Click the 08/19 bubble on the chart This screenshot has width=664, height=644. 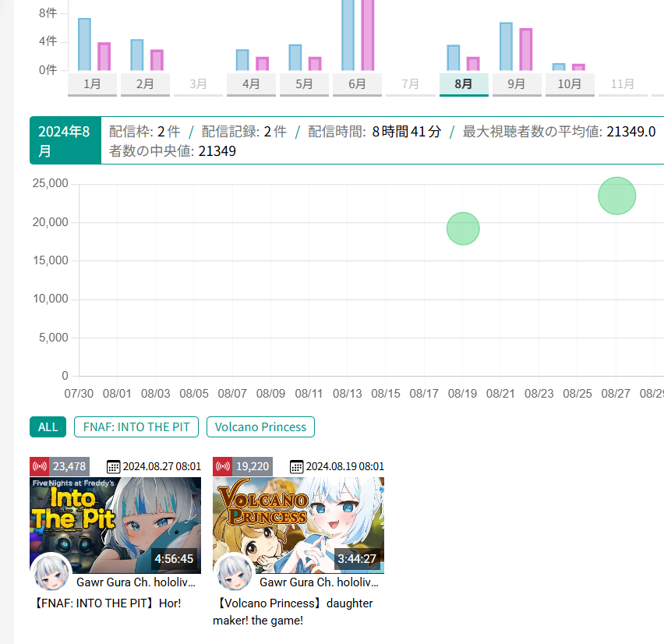463,228
